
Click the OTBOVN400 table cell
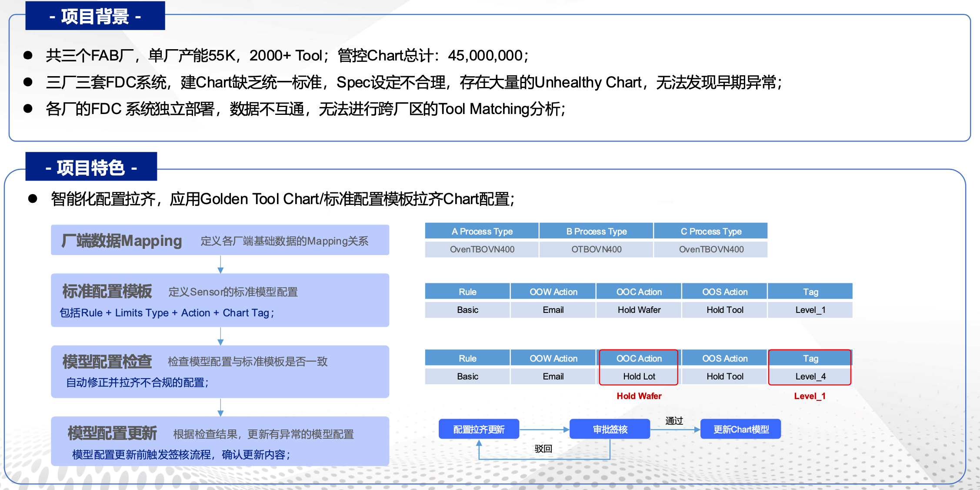[x=596, y=249]
